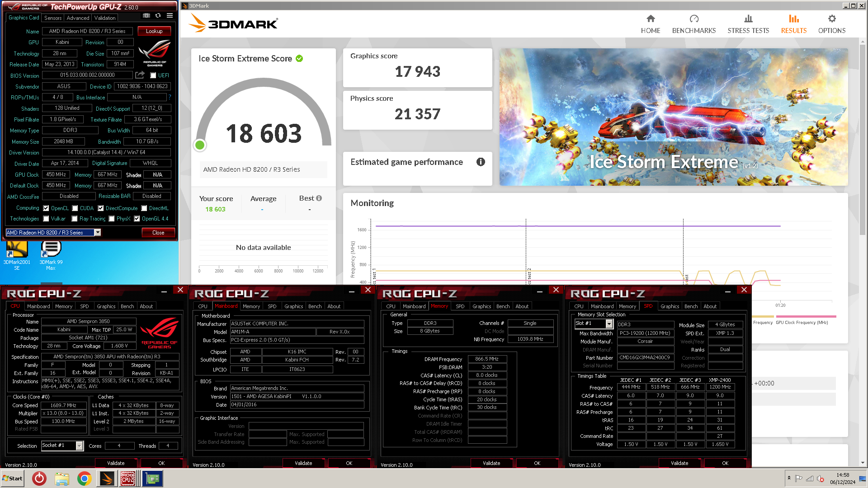868x488 pixels.
Task: Click the green marker on the score gauge
Action: click(200, 145)
